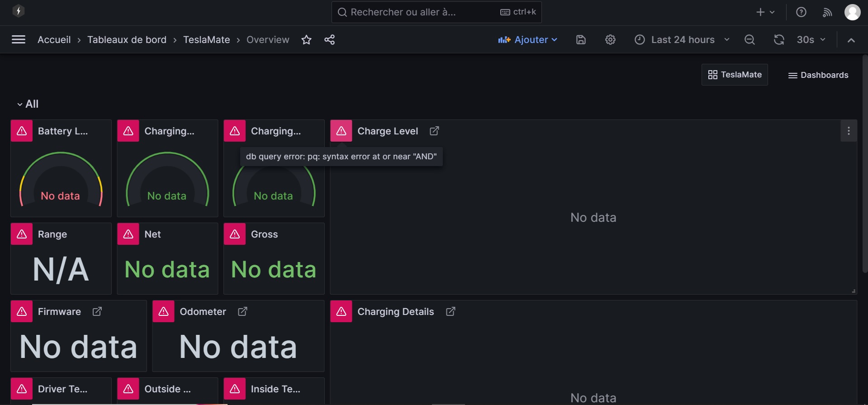Open dashboard settings gear icon
Image resolution: width=868 pixels, height=405 pixels.
point(610,40)
